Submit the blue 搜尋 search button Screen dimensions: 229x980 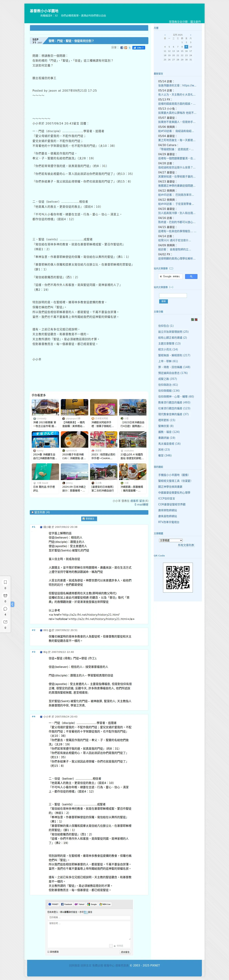[163, 302]
